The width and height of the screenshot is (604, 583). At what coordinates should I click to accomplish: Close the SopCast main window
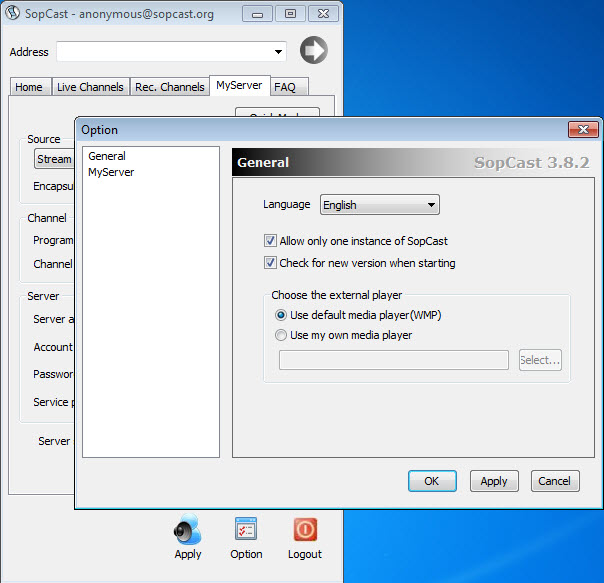pyautogui.click(x=324, y=14)
